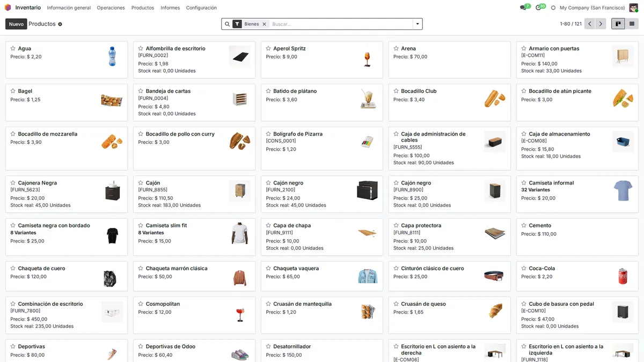
Task: Open the user avatar menu
Action: 634,8
